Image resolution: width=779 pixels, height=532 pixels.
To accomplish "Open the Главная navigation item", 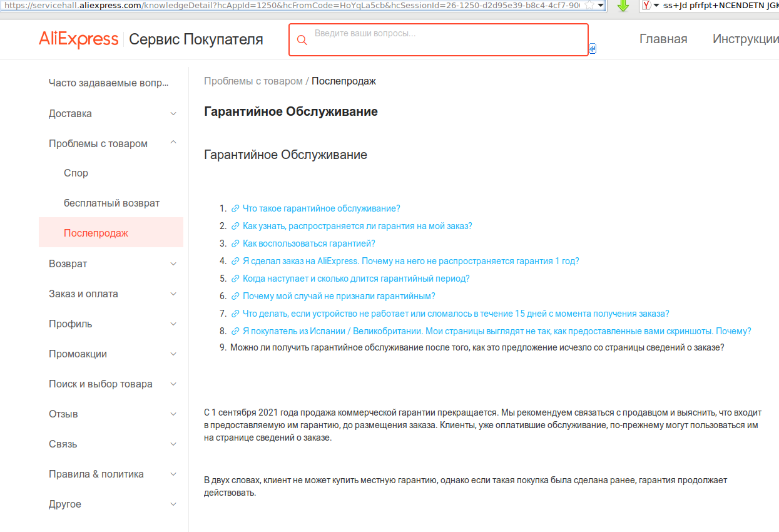I will 663,39.
